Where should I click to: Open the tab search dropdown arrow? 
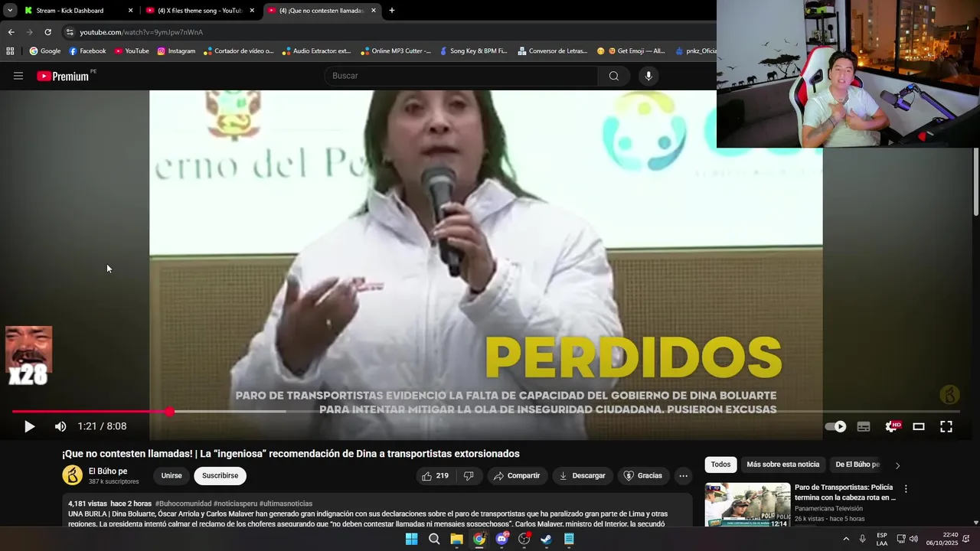(10, 11)
